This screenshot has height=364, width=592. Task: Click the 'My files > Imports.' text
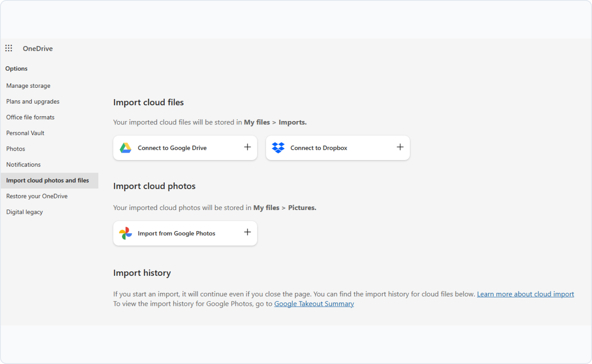point(275,122)
